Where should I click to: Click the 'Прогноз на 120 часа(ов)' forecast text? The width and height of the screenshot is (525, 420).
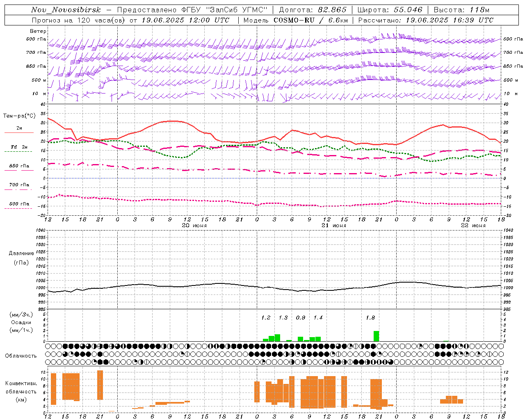(79, 20)
